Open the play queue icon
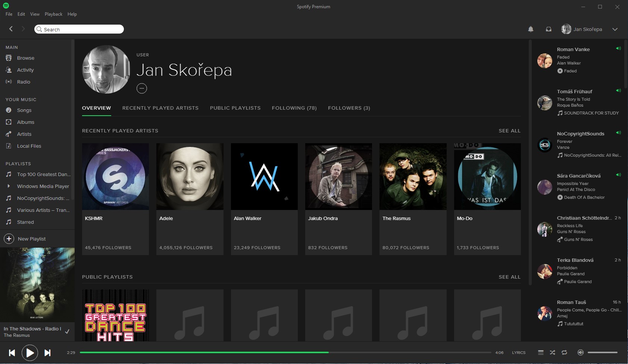The image size is (628, 364). coord(541,352)
